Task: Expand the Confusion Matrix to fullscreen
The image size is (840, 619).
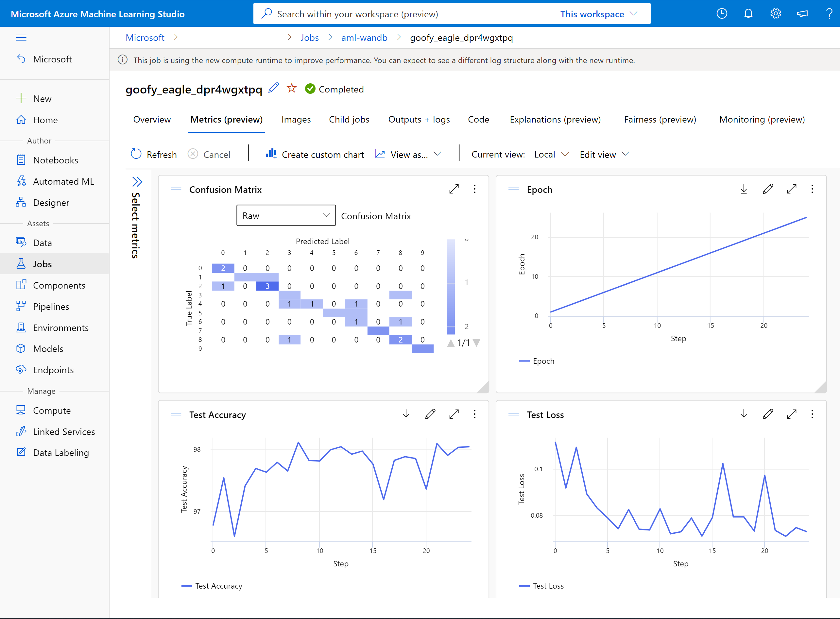Action: (454, 189)
